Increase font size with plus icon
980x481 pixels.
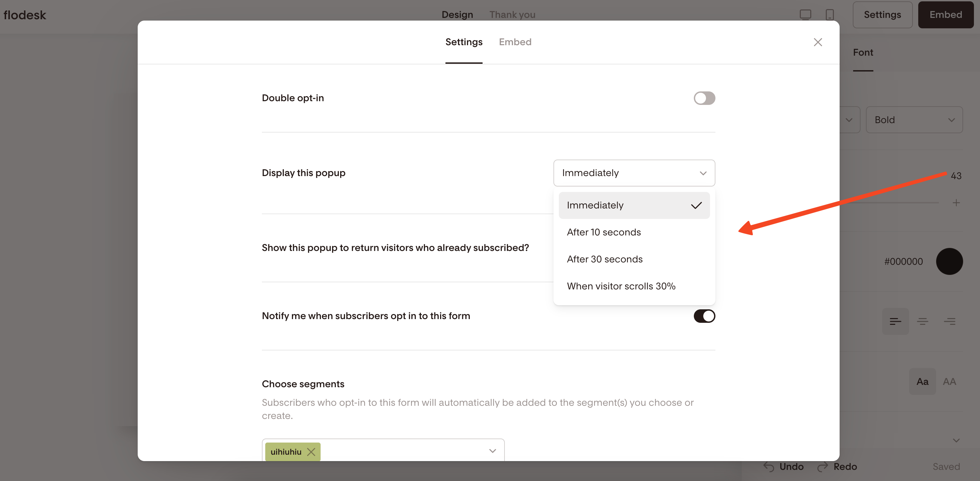point(956,203)
